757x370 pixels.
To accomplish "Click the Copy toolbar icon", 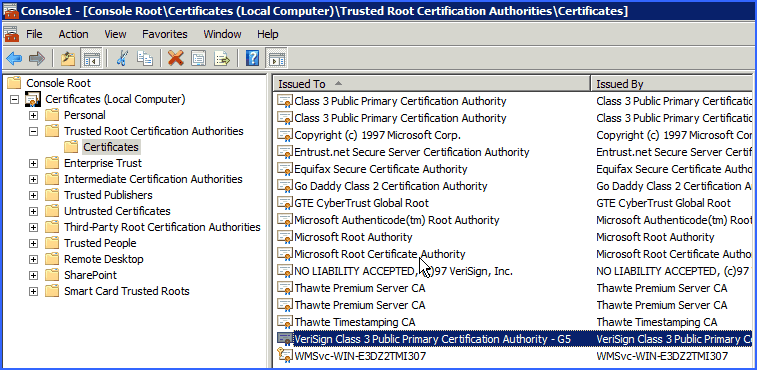I will coord(145,59).
